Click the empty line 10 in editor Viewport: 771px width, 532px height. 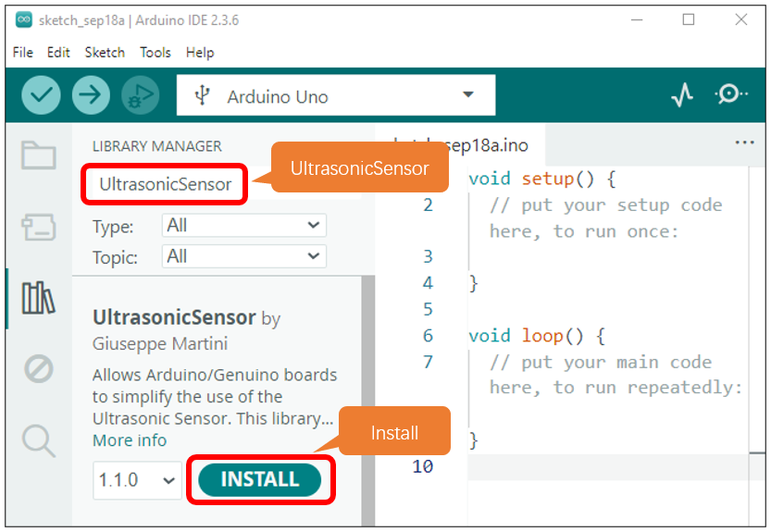point(609,467)
